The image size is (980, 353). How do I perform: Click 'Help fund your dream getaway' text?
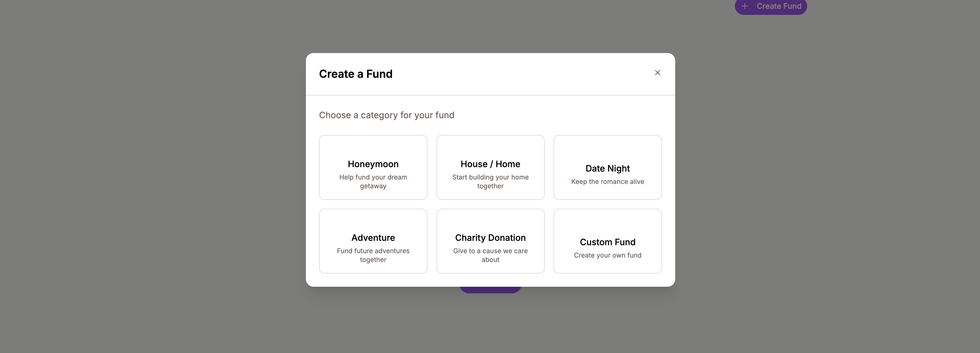(373, 181)
